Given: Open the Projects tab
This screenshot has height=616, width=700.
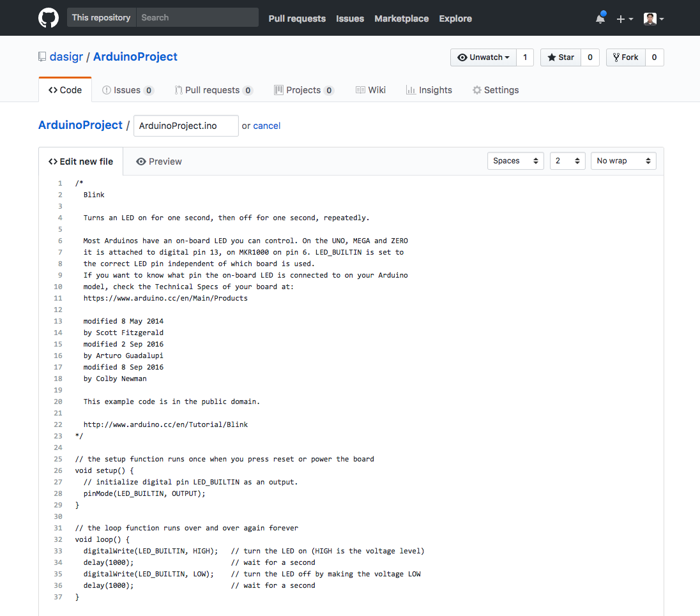Looking at the screenshot, I should tap(303, 90).
